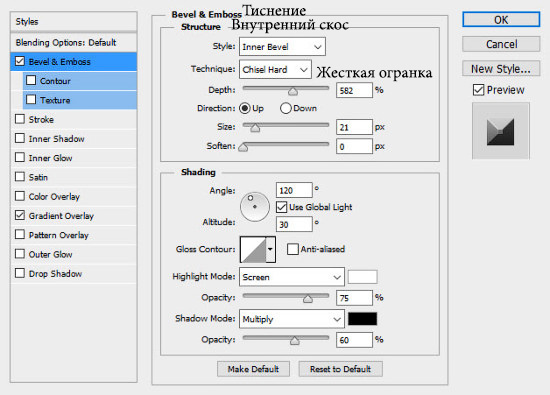
Task: Click the Size value field showing 21
Action: tap(354, 127)
